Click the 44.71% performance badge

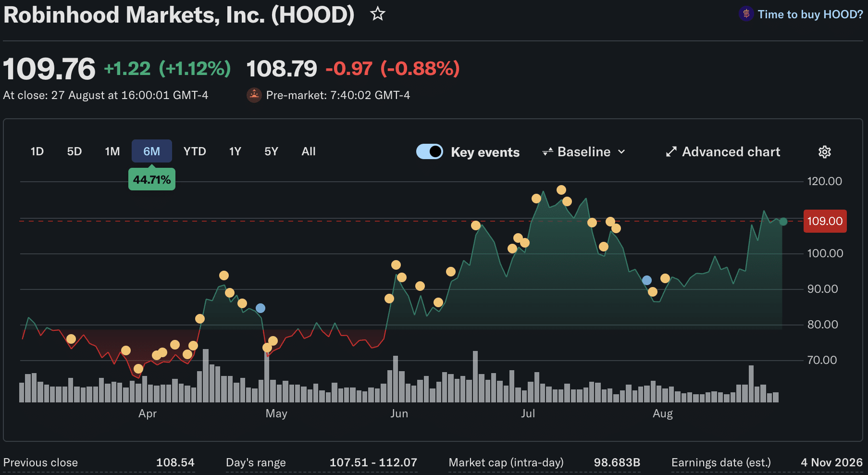[x=152, y=179]
